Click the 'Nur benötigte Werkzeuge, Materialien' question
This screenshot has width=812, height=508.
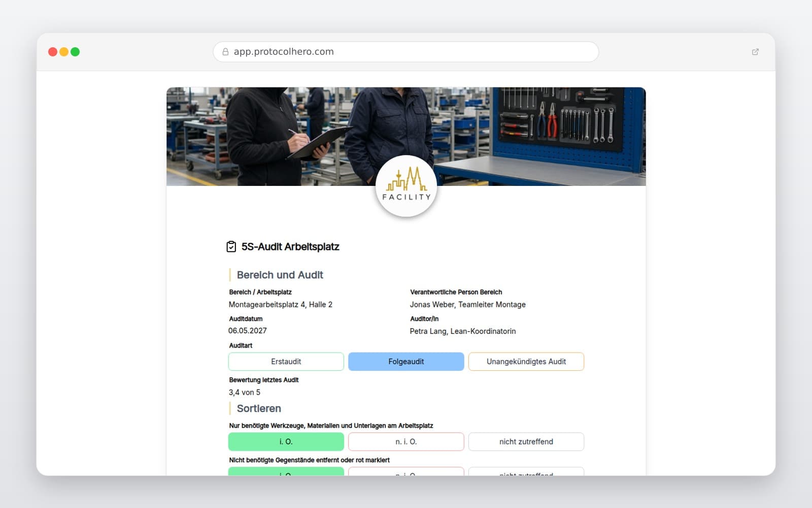[x=331, y=426]
